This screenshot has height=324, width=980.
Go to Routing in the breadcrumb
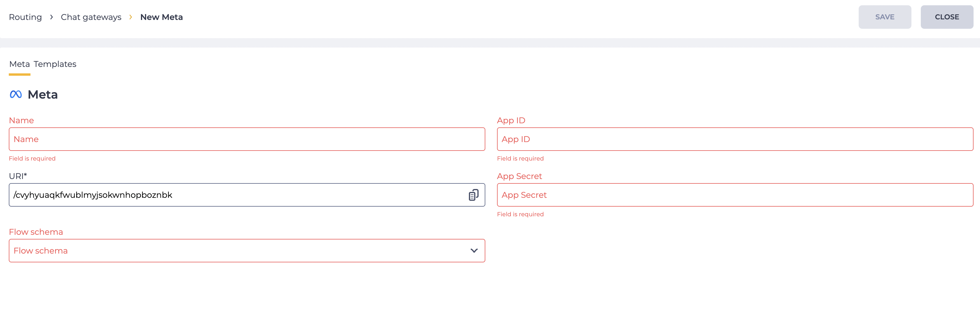(x=25, y=17)
